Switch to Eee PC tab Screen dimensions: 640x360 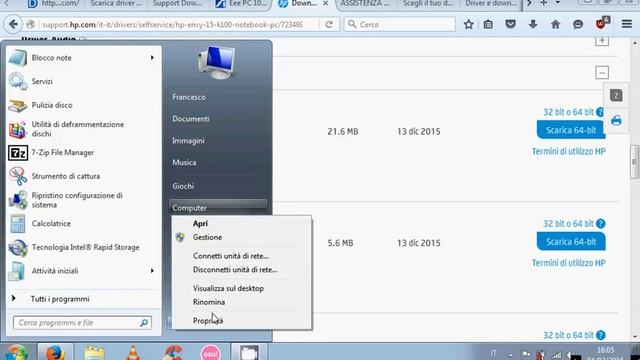coord(241,4)
